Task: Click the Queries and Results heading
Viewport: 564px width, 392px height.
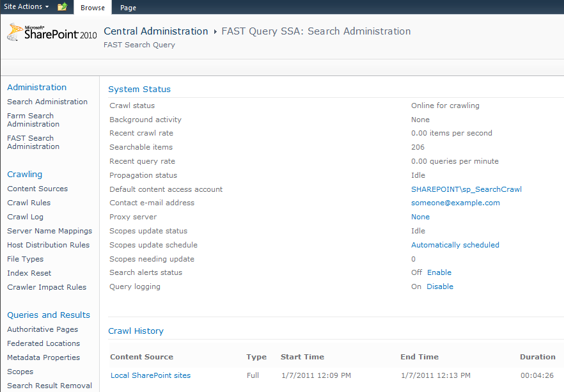Action: click(x=49, y=315)
